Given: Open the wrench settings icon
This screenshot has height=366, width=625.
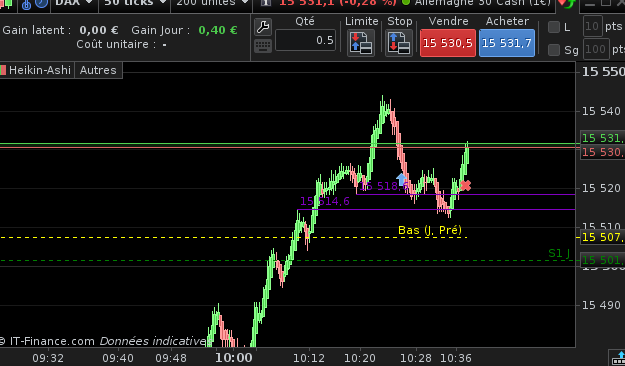Looking at the screenshot, I should click(x=263, y=27).
